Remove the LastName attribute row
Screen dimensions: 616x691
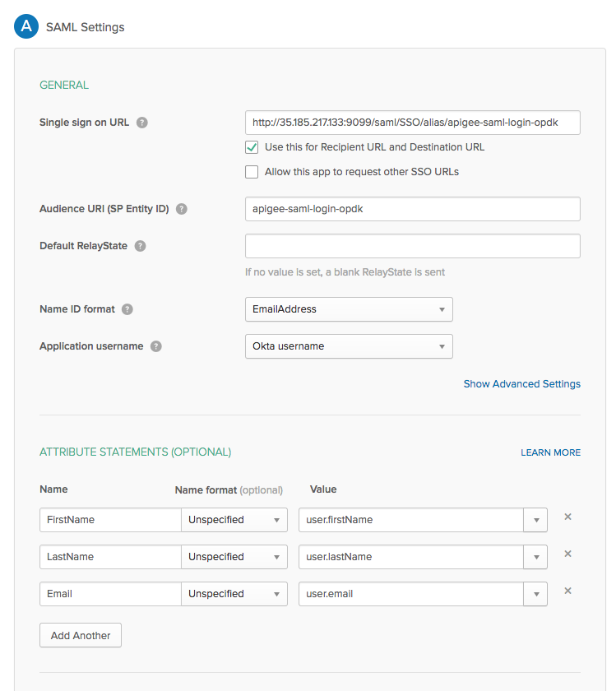point(567,554)
